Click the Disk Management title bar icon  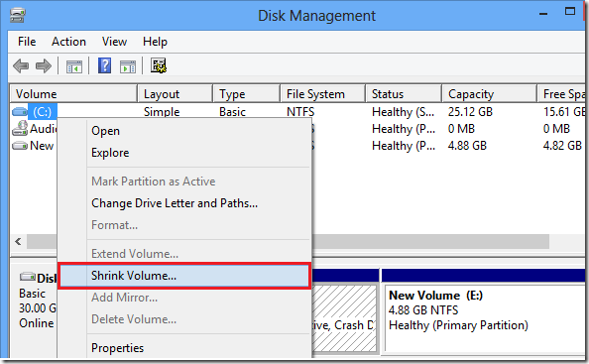tap(18, 16)
